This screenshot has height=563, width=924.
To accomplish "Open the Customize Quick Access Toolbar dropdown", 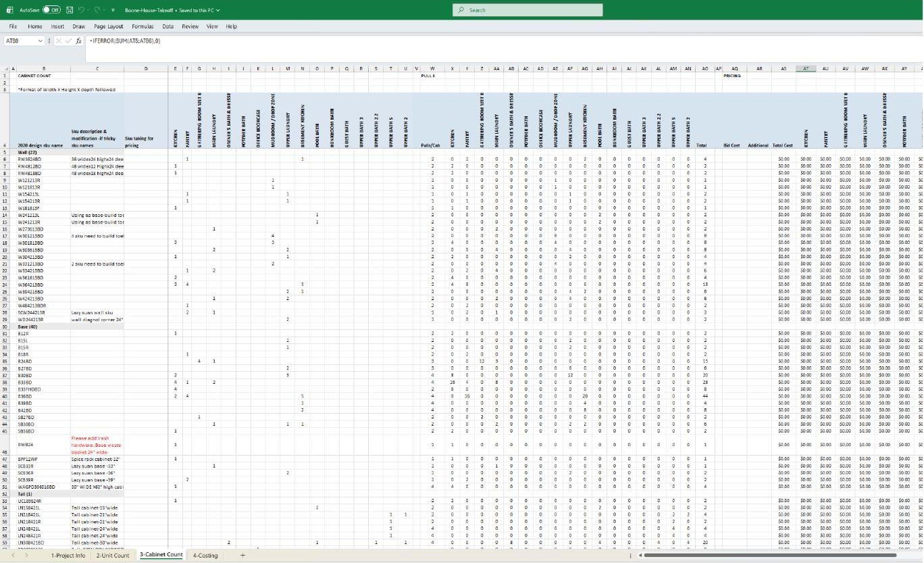I will 113,10.
